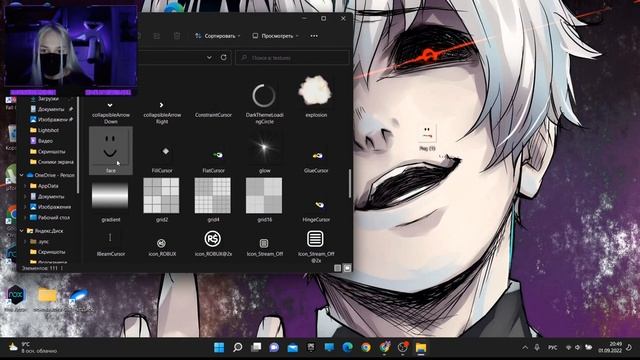Open the three-dots more options menu
Screen dimensions: 640x360
point(314,36)
